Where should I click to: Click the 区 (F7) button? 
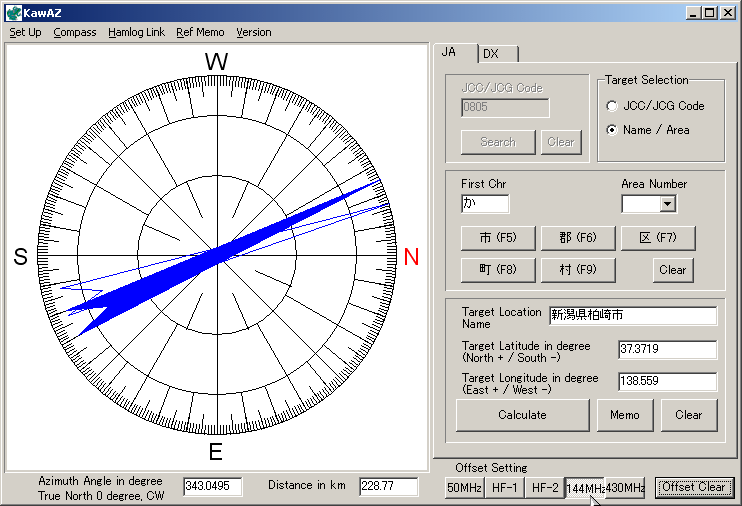point(658,238)
